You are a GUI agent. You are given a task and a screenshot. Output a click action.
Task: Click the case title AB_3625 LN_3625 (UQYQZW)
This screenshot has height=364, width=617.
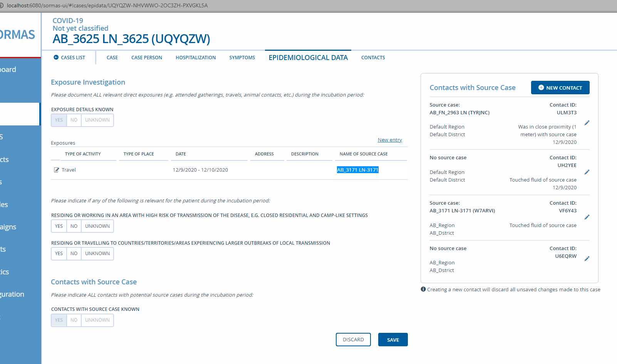[131, 39]
